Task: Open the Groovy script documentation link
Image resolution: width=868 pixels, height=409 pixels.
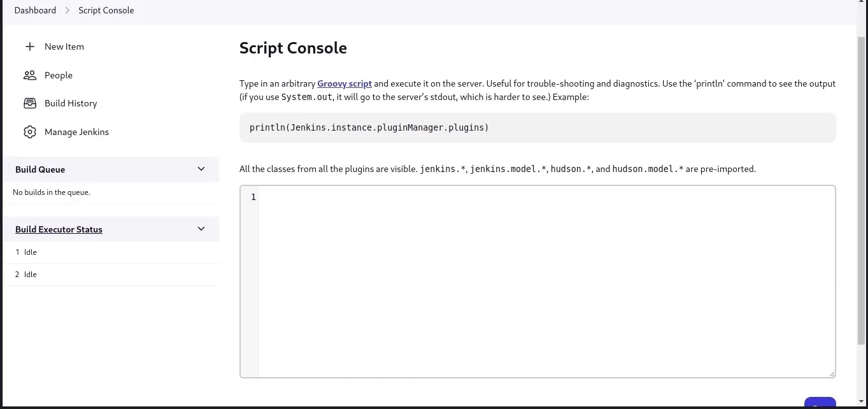Action: (344, 83)
